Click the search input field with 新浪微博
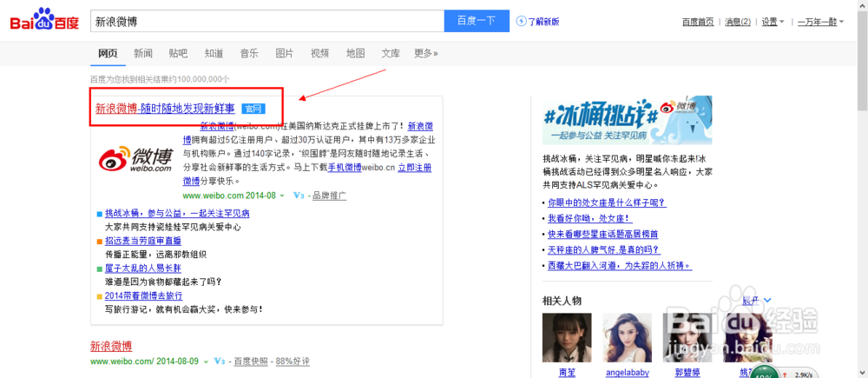The width and height of the screenshot is (868, 378). pos(266,21)
